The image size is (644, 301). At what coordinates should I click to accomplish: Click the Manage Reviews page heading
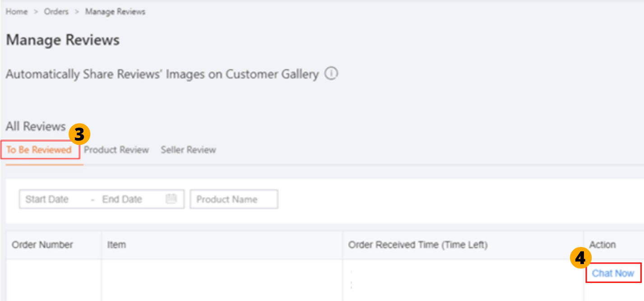tap(63, 40)
